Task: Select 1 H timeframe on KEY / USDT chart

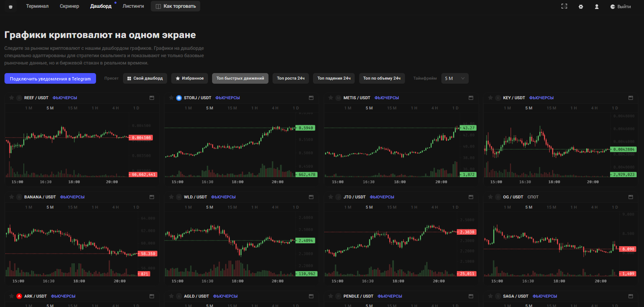Action: click(x=574, y=108)
